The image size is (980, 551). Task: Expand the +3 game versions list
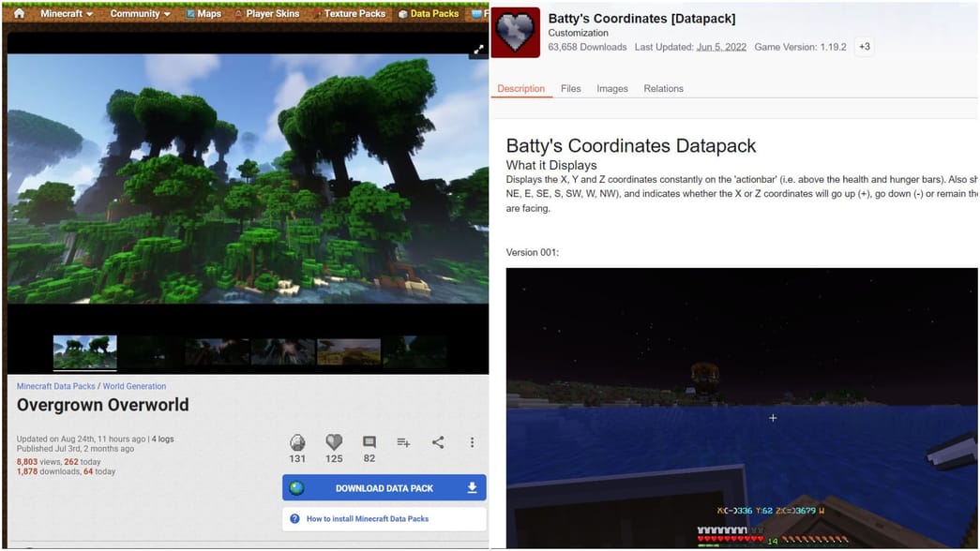863,47
